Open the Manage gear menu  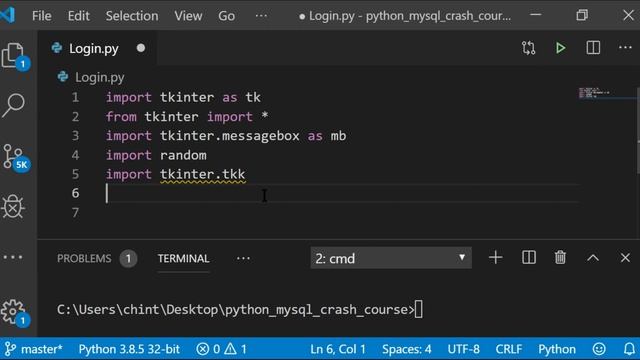pos(15,313)
